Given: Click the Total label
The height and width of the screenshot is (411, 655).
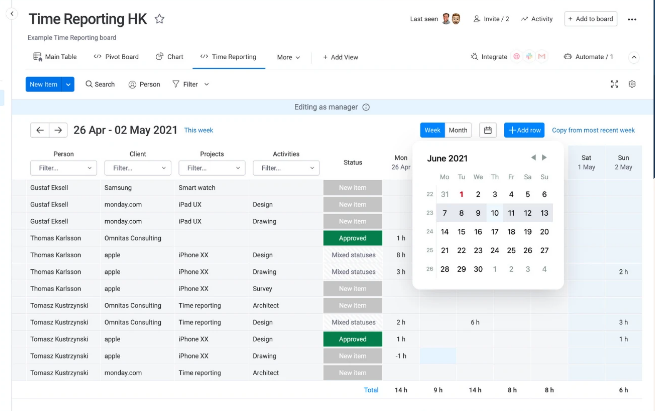Looking at the screenshot, I should 371,390.
